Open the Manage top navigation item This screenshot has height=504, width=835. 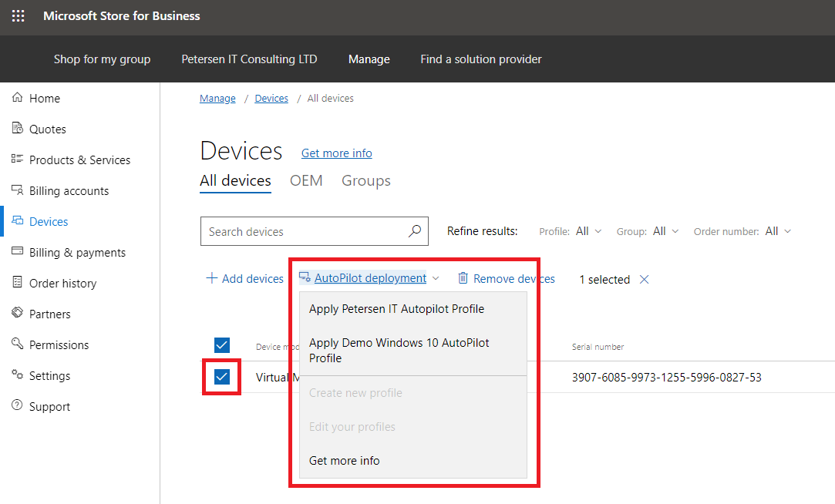tap(369, 59)
